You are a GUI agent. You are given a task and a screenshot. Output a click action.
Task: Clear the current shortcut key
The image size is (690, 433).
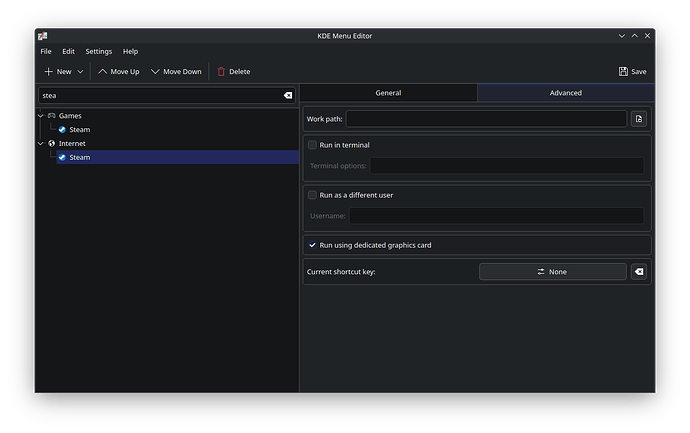tap(639, 272)
